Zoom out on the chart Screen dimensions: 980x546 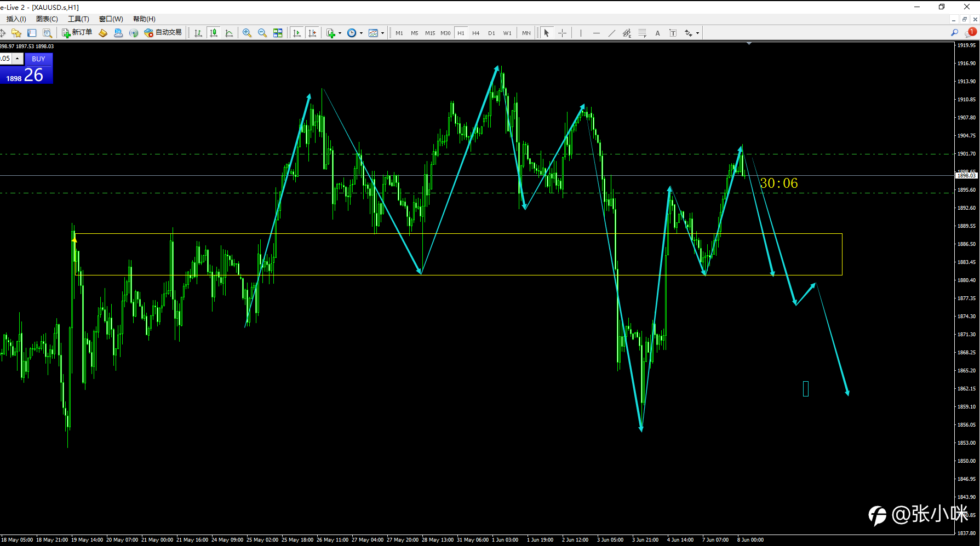262,33
